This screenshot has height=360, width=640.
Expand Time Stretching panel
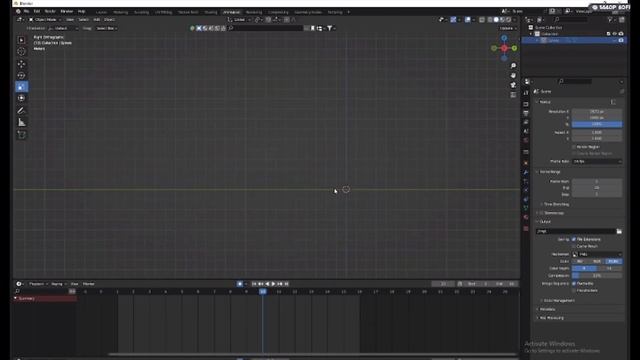(x=556, y=204)
